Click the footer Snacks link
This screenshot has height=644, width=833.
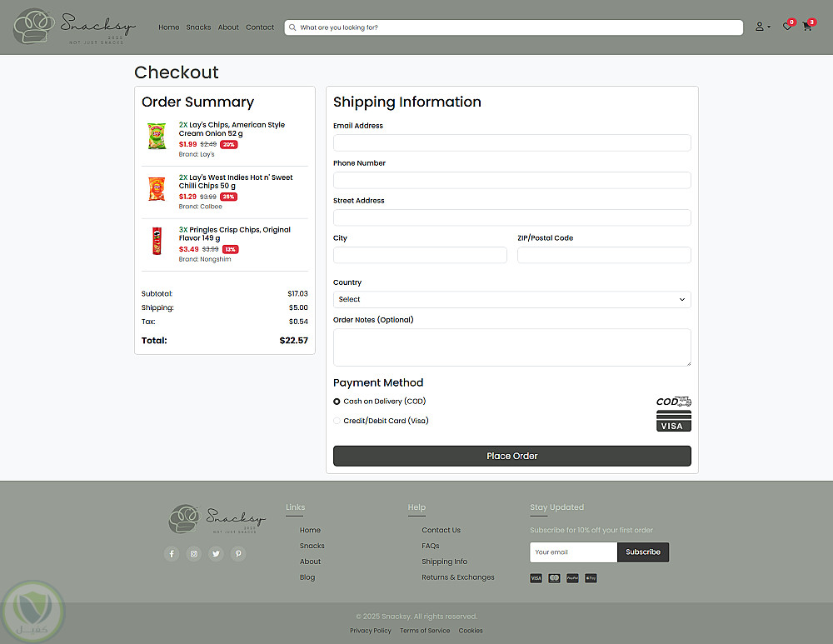(x=312, y=546)
